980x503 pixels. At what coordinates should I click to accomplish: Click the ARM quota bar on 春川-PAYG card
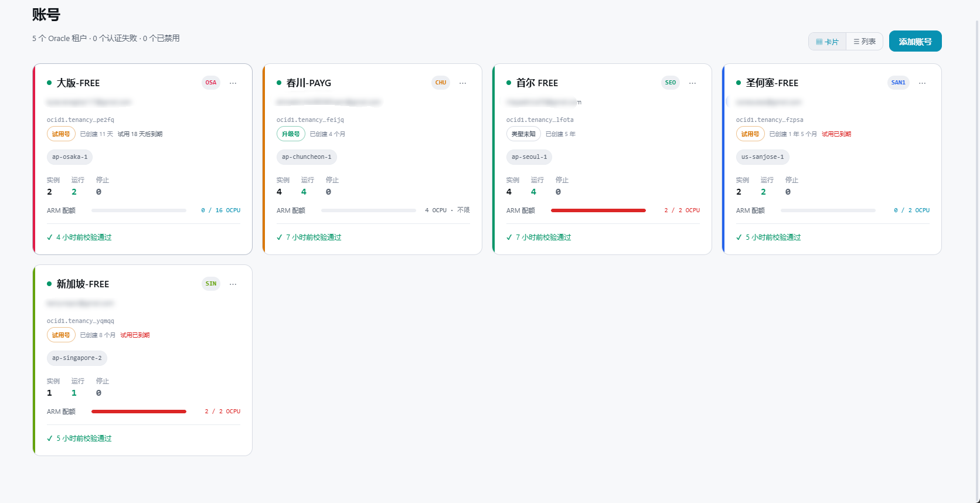pos(369,210)
